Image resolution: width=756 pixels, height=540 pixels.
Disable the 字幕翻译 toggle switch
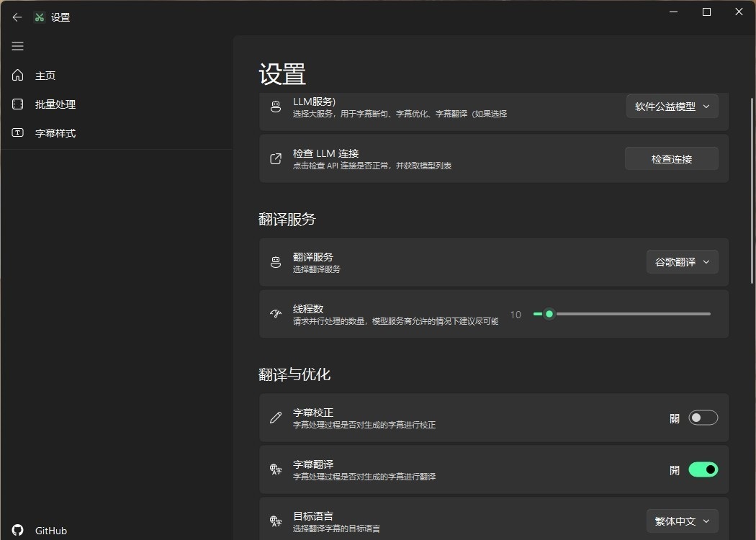coord(703,469)
